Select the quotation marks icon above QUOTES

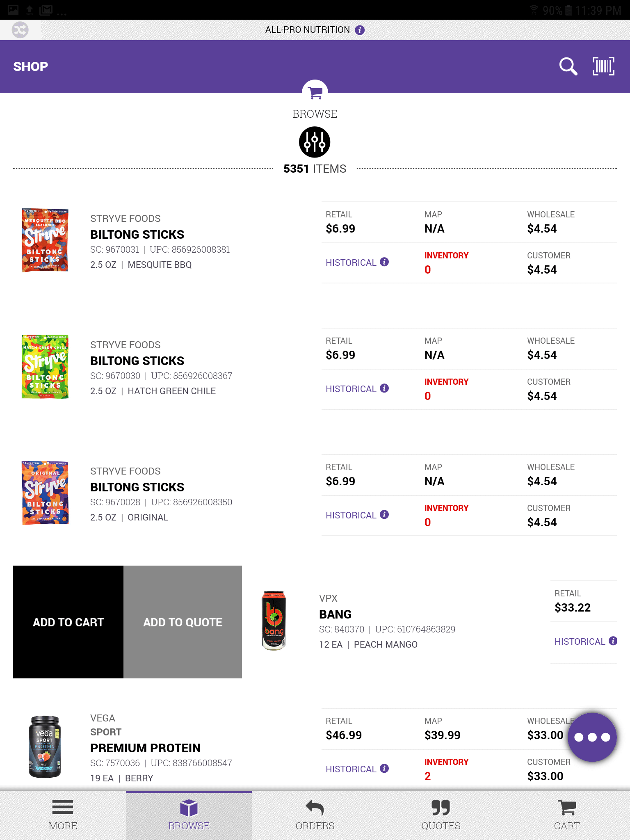441,807
